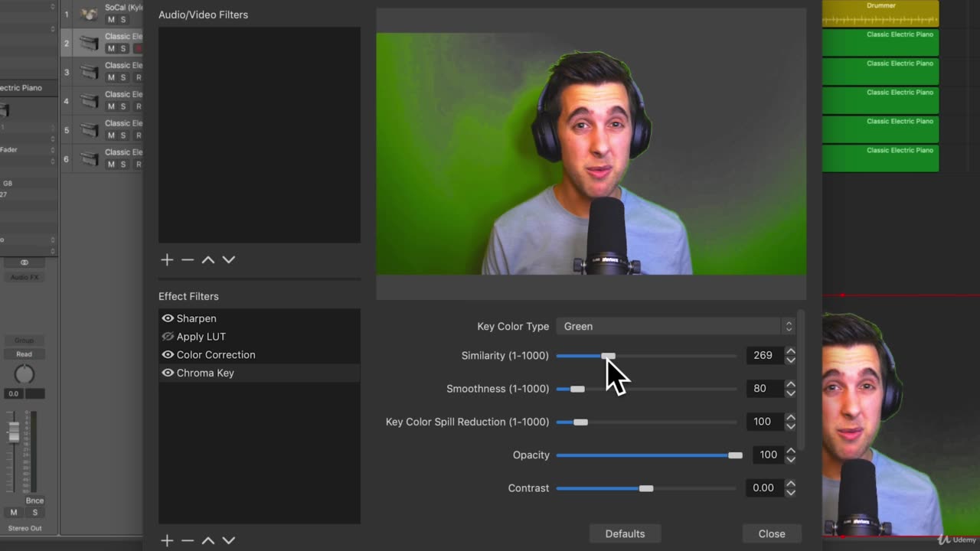980x551 pixels.
Task: Remove selected Audio/Video filter with minus
Action: tap(188, 259)
